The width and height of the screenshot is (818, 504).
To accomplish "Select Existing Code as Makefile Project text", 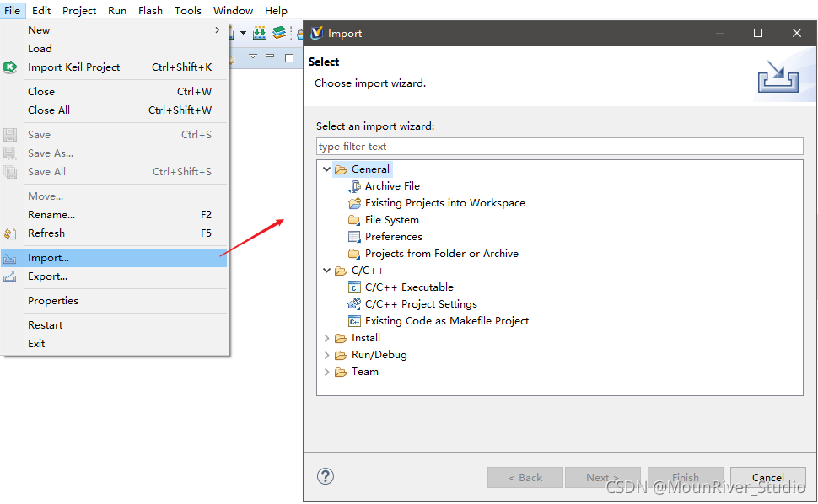I will pyautogui.click(x=447, y=322).
